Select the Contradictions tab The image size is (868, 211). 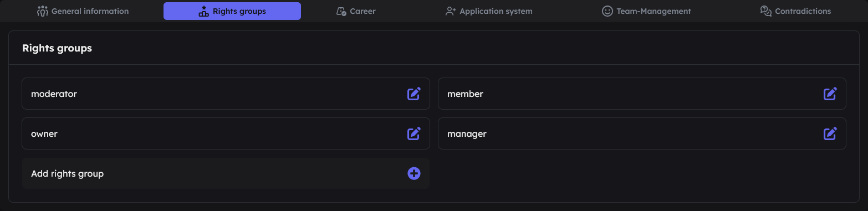[795, 11]
